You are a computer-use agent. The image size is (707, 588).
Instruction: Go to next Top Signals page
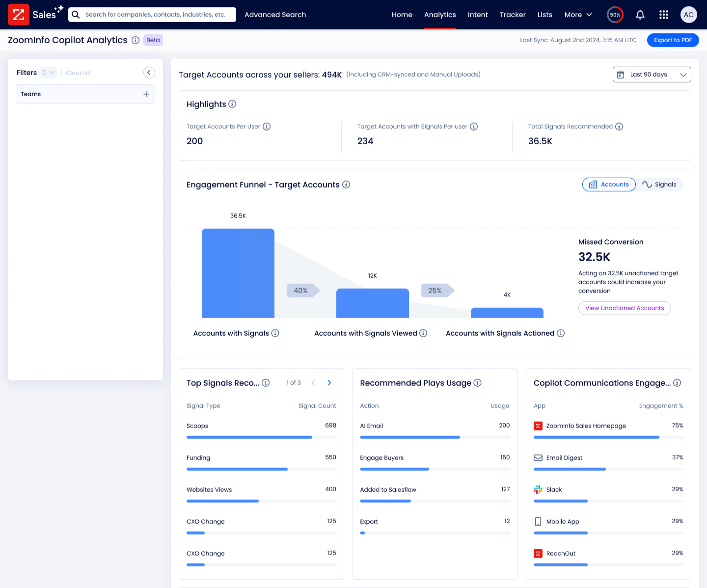329,383
